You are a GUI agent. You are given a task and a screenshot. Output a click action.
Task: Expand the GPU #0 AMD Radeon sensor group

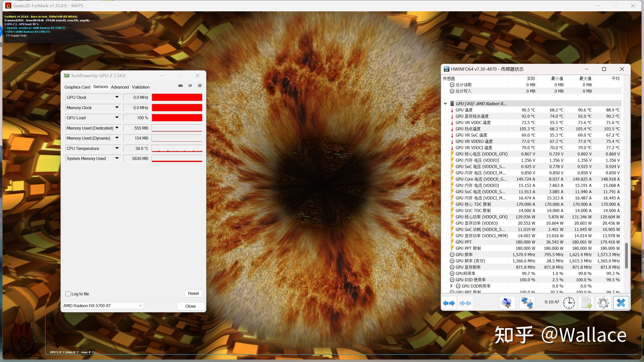point(445,103)
